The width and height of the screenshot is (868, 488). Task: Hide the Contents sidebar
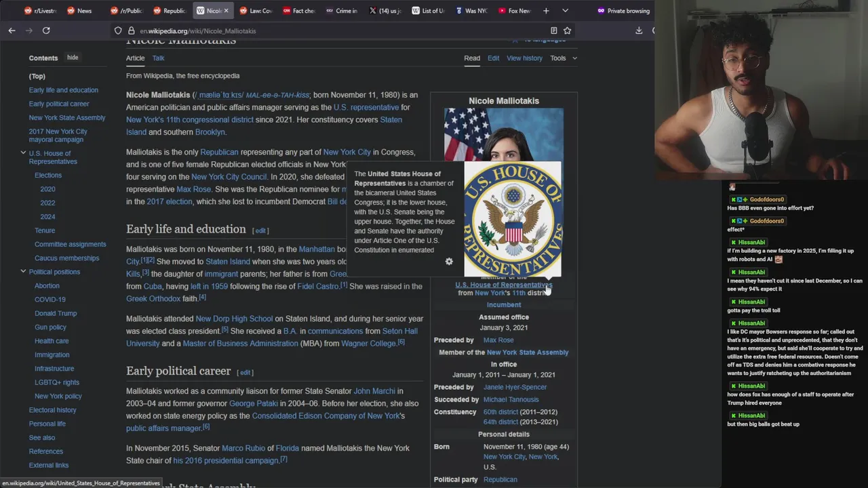[73, 58]
